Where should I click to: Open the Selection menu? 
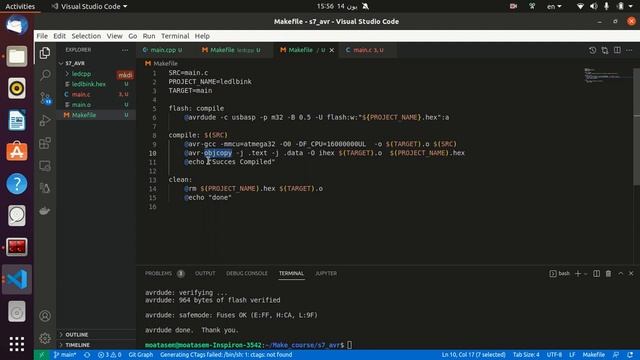point(86,36)
